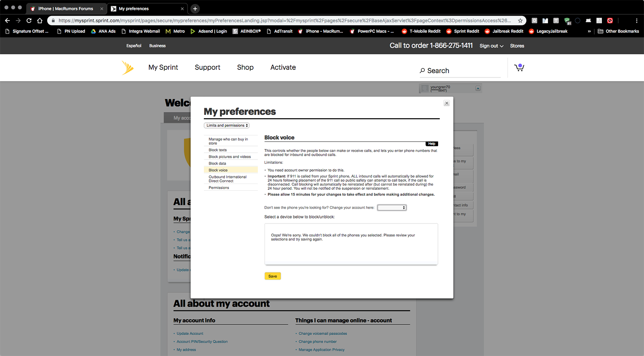This screenshot has width=644, height=356.
Task: Open the PN Upload bookmark
Action: (x=71, y=31)
